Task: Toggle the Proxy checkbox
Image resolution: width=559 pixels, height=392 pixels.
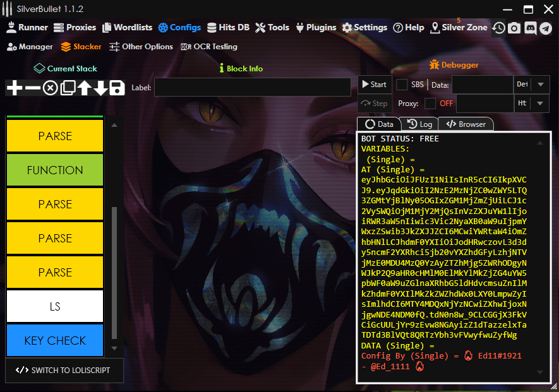Action: [430, 103]
